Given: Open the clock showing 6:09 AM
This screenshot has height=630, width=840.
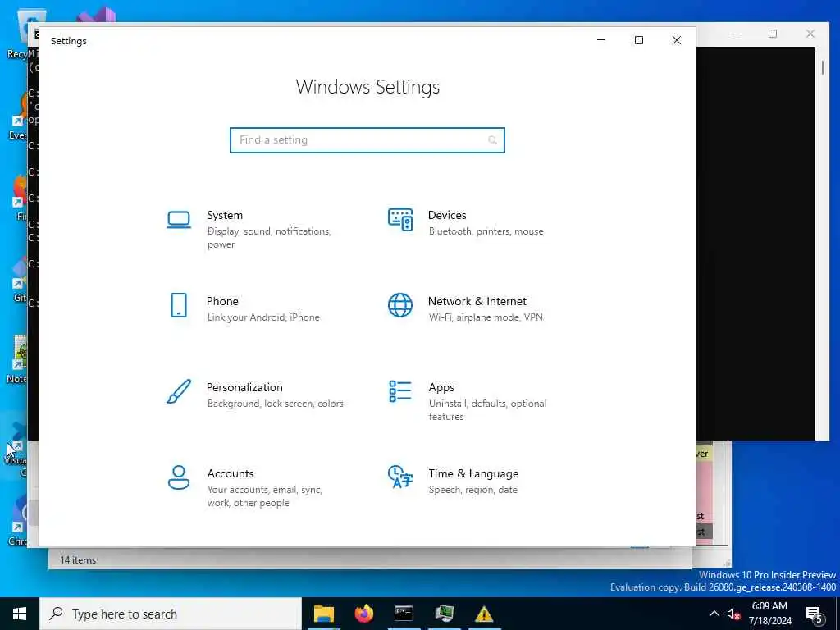Looking at the screenshot, I should 769,614.
